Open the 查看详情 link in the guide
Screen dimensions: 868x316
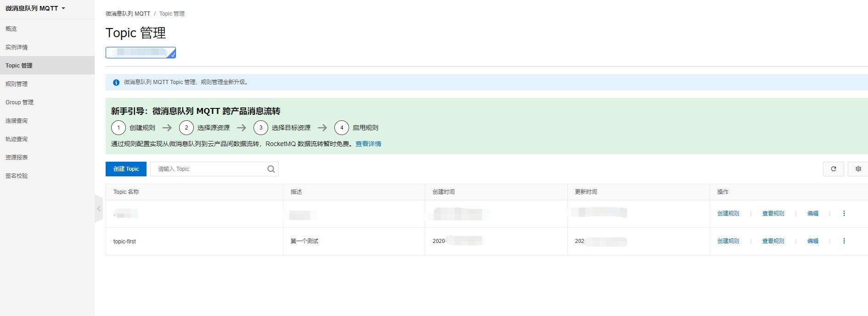(368, 144)
